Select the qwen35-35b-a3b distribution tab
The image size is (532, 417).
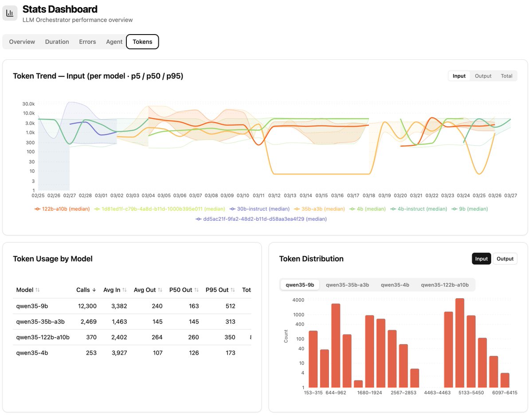pos(348,285)
